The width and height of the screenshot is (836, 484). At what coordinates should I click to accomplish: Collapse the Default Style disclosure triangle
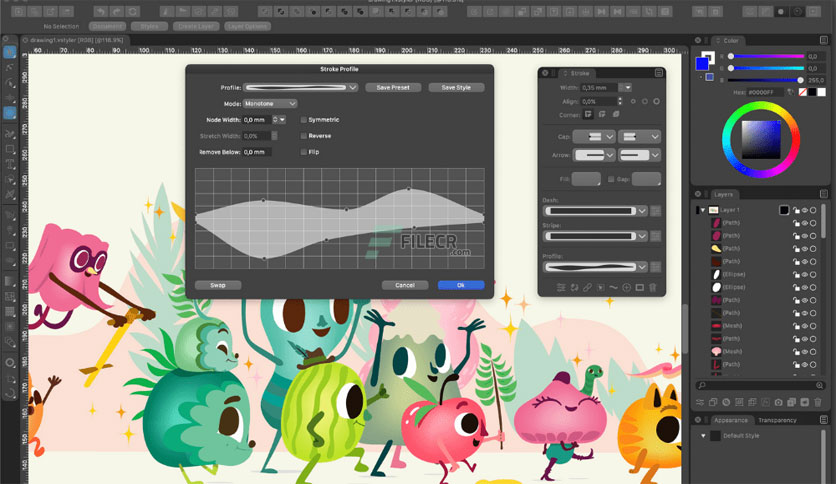(x=703, y=435)
